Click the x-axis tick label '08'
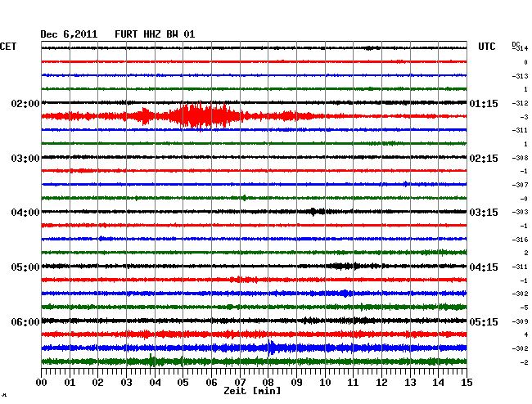Screen dimensions: 532x404 pyautogui.click(x=268, y=383)
